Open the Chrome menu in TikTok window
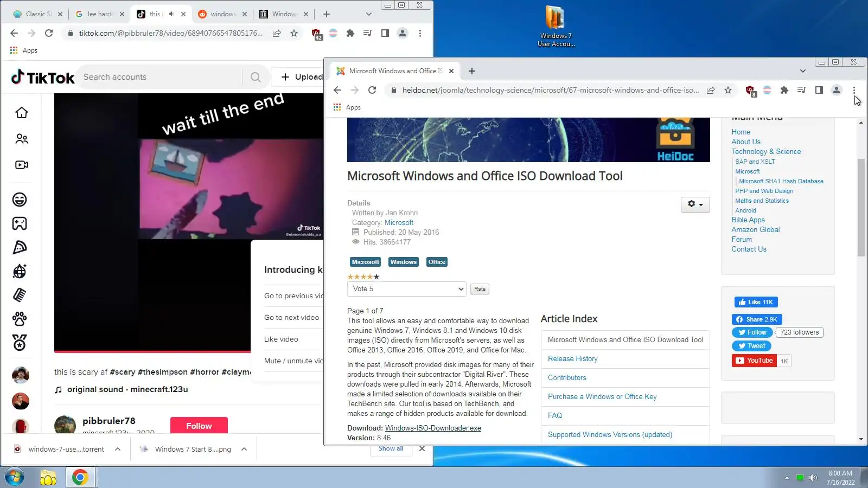This screenshot has width=868, height=488. pos(420,33)
